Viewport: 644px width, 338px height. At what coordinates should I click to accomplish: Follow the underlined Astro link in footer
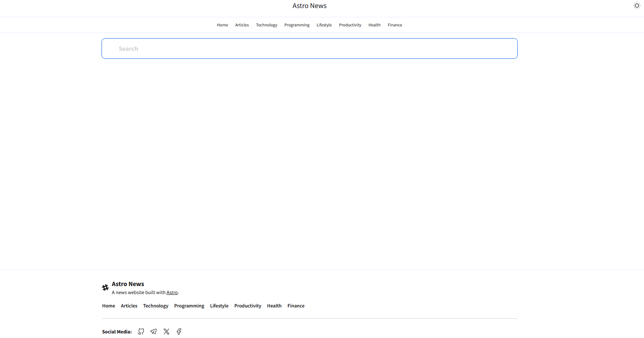coord(172,293)
